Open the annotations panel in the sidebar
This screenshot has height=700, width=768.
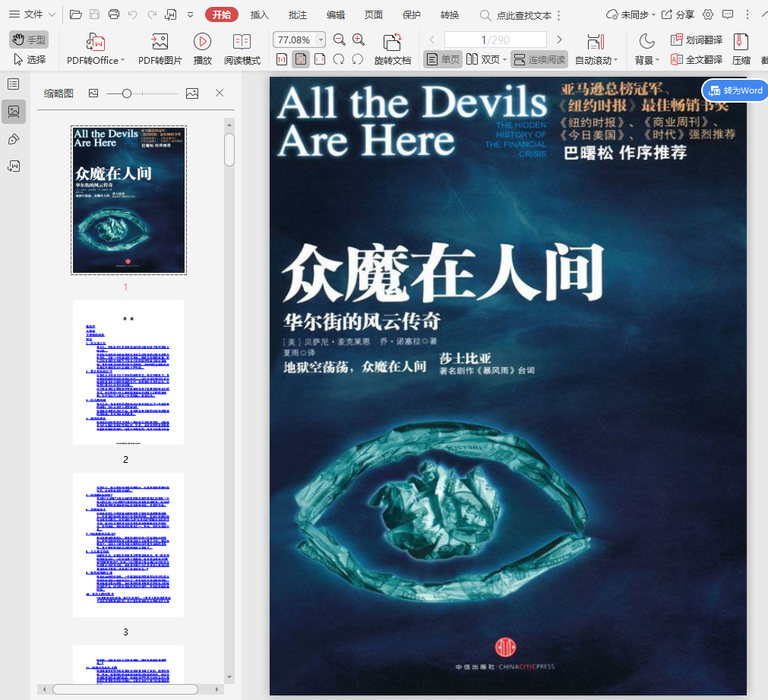pyautogui.click(x=14, y=140)
